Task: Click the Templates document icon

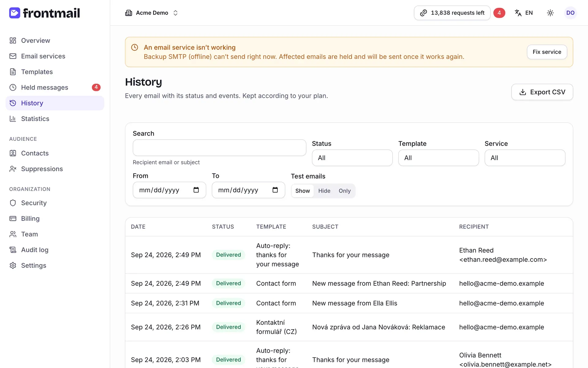Action: 13,72
